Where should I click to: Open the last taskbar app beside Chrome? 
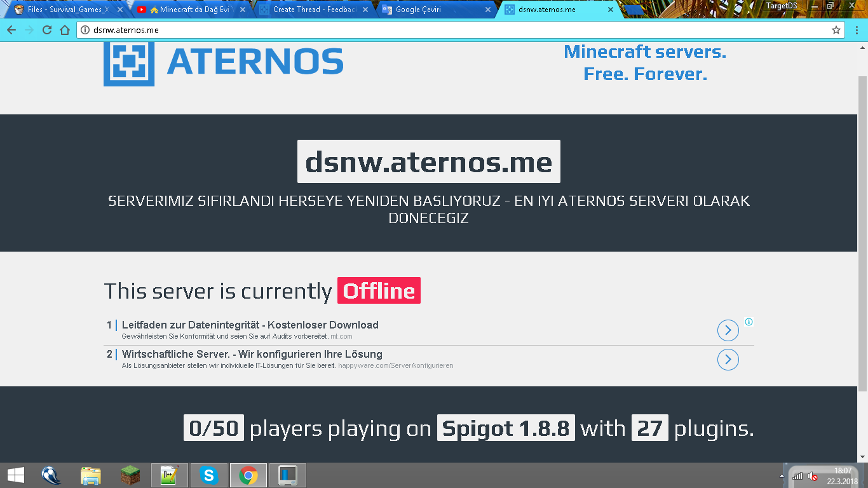click(x=288, y=475)
